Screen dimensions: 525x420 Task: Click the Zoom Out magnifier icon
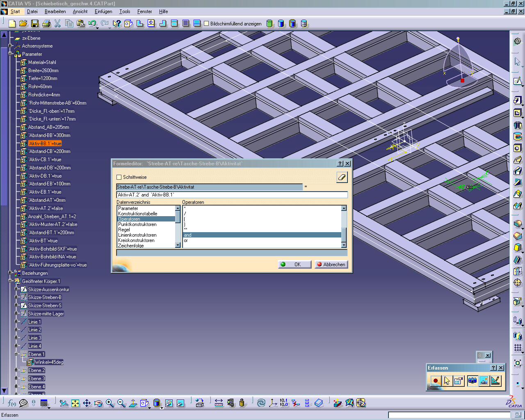(121, 403)
